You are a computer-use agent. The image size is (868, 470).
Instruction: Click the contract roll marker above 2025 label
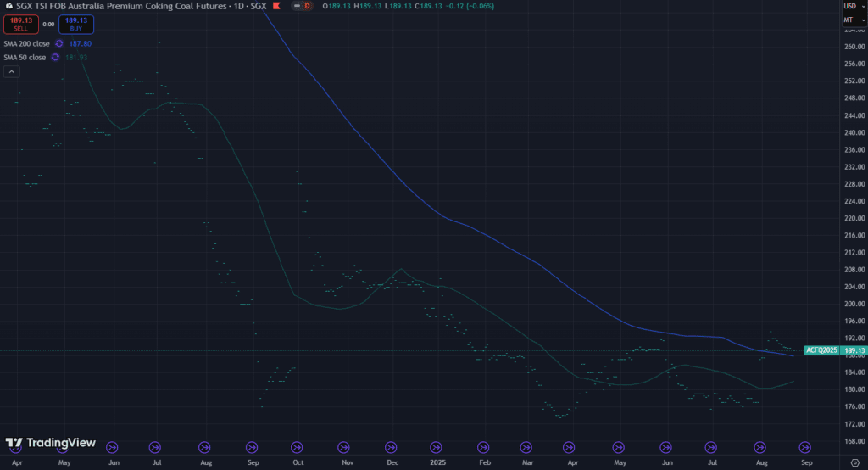point(437,446)
